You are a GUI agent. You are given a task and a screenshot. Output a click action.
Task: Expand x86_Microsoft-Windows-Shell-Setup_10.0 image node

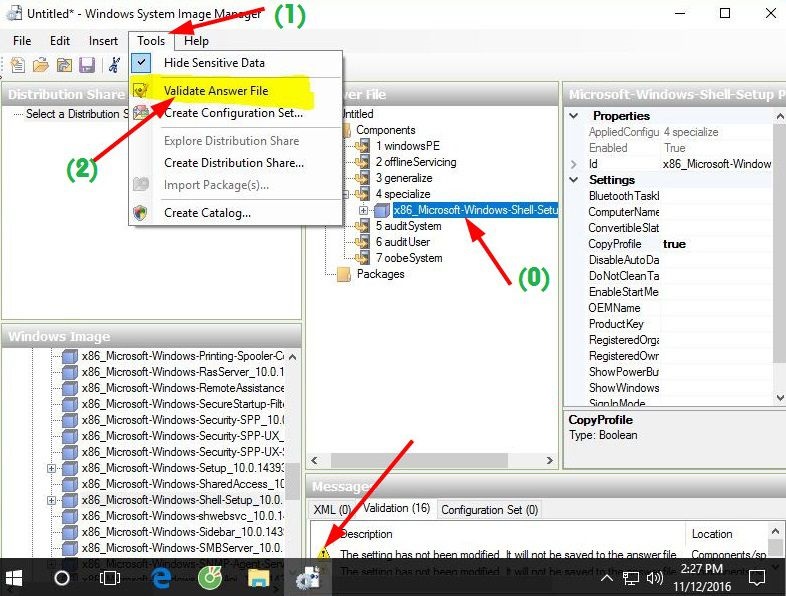click(51, 500)
